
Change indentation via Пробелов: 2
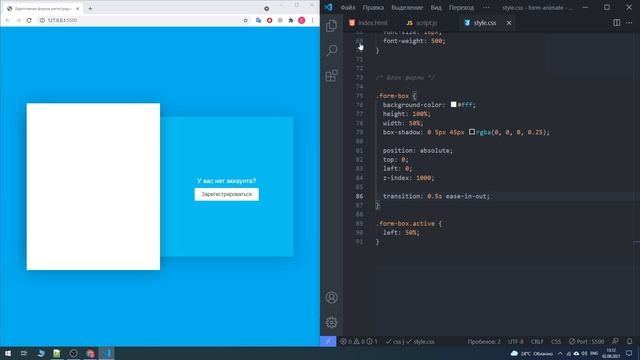(484, 341)
